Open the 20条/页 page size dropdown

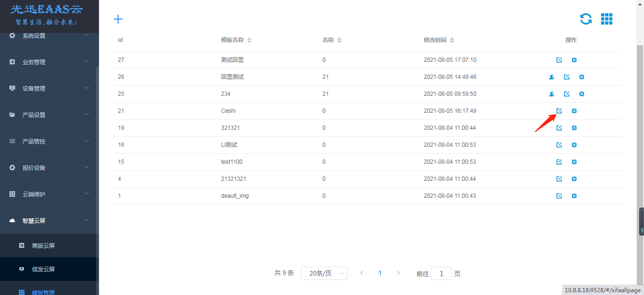(x=324, y=273)
